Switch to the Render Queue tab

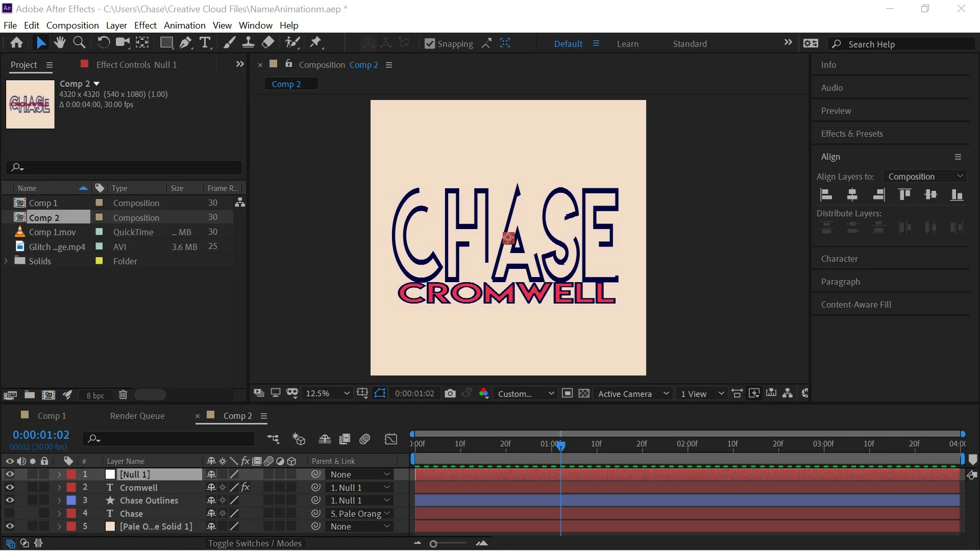point(137,416)
